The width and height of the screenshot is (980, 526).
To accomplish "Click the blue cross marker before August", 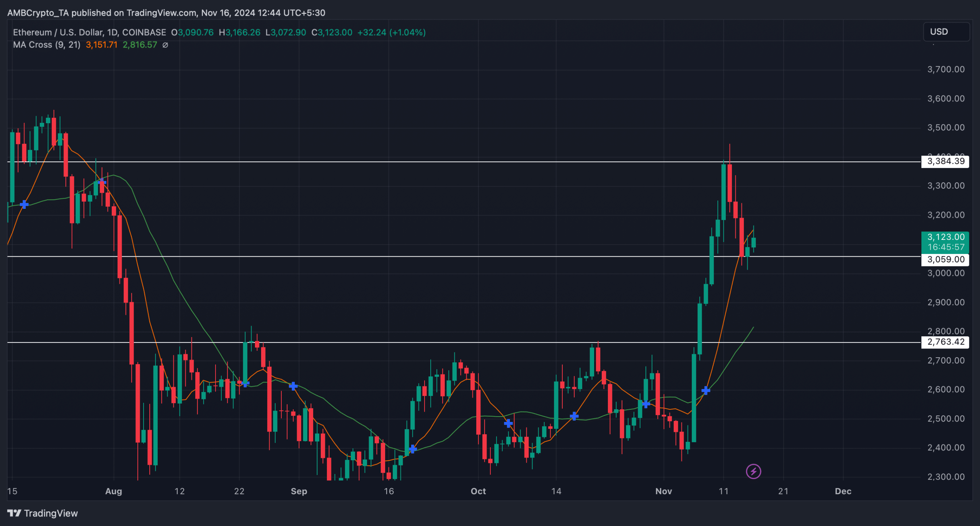I will pyautogui.click(x=101, y=182).
